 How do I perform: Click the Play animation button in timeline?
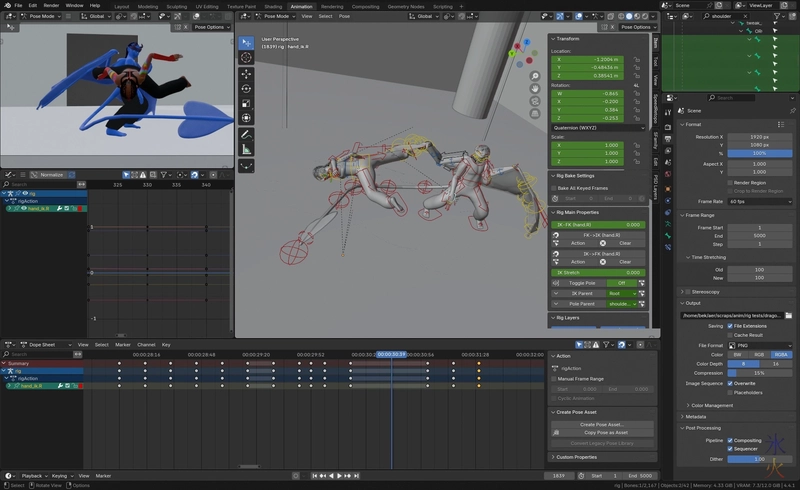click(x=340, y=476)
